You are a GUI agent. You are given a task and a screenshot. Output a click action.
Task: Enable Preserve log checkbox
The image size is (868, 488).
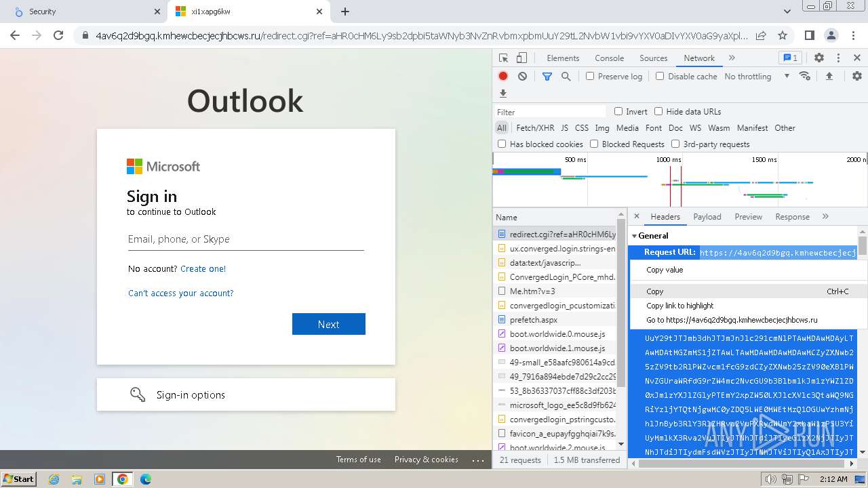coord(590,76)
